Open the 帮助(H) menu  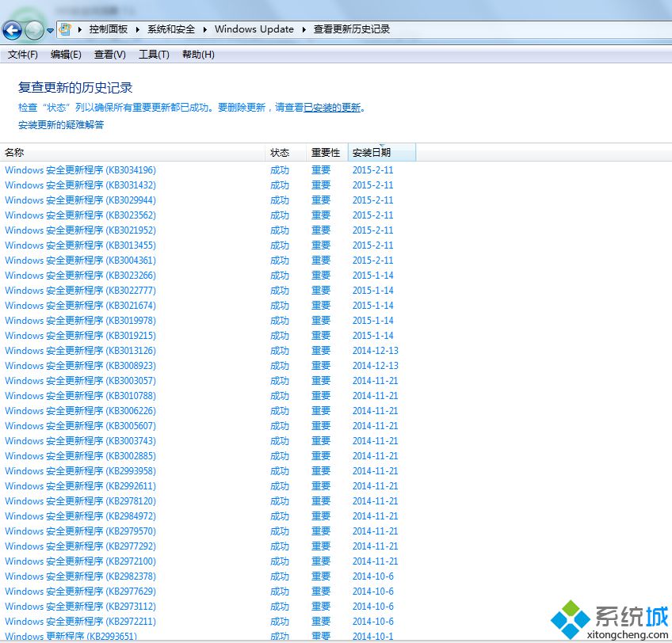click(x=198, y=55)
